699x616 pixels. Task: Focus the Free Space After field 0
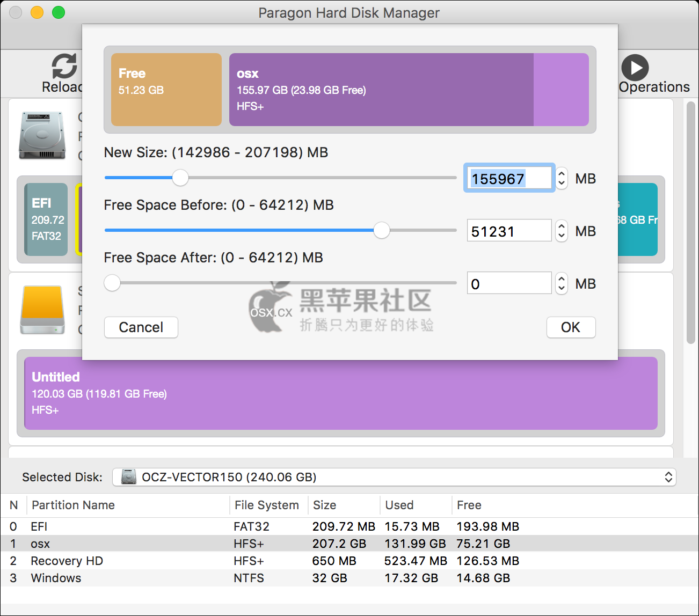pyautogui.click(x=509, y=283)
